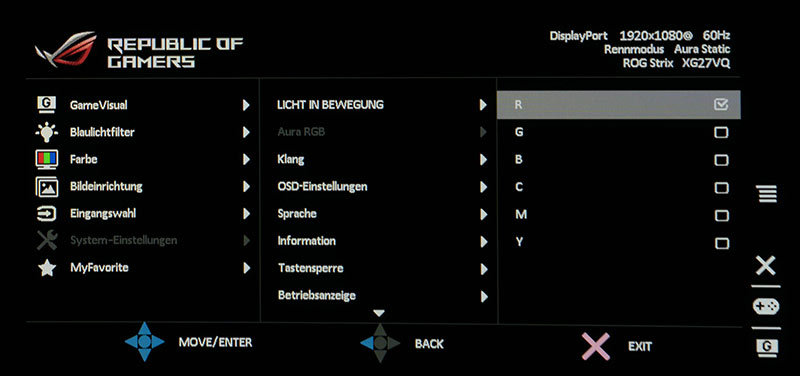Image resolution: width=800 pixels, height=376 pixels.
Task: Click the EXIT label
Action: [x=640, y=347]
